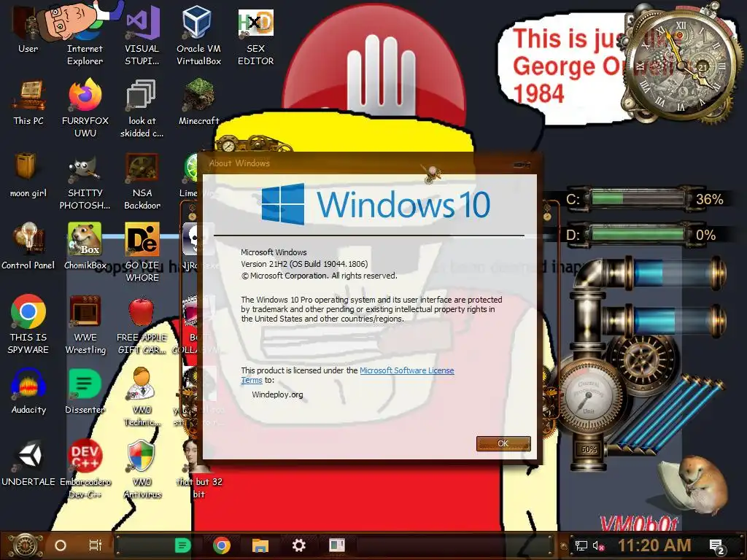Open the GO DIE WHORE icon

click(x=142, y=252)
